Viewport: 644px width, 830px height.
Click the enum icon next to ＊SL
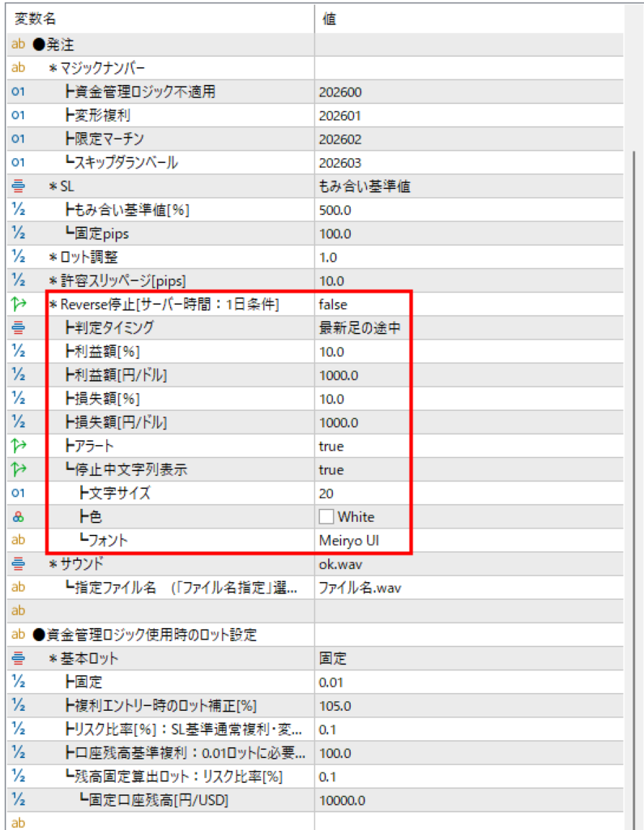(18, 186)
